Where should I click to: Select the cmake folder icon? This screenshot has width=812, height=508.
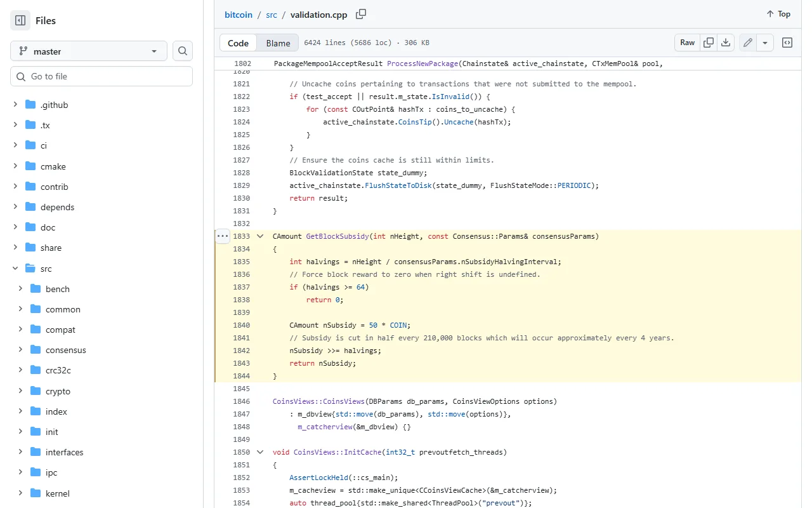click(x=30, y=166)
